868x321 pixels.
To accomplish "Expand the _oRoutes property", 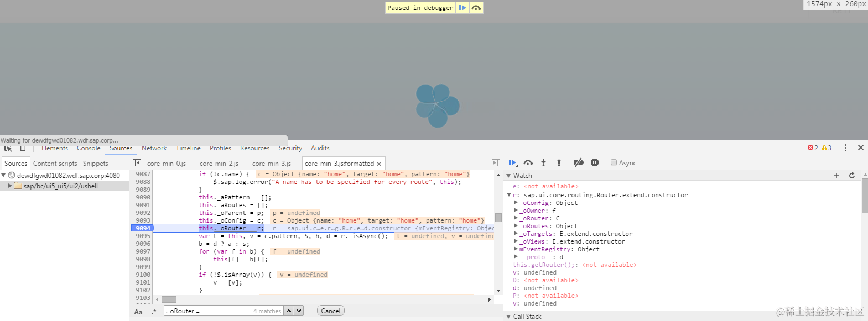I will click(516, 226).
